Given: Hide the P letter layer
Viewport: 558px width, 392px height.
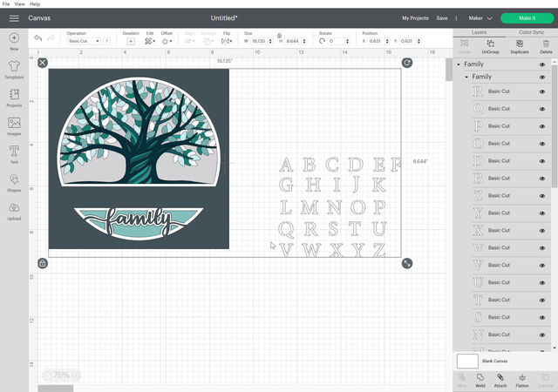Looking at the screenshot, I should (542, 126).
